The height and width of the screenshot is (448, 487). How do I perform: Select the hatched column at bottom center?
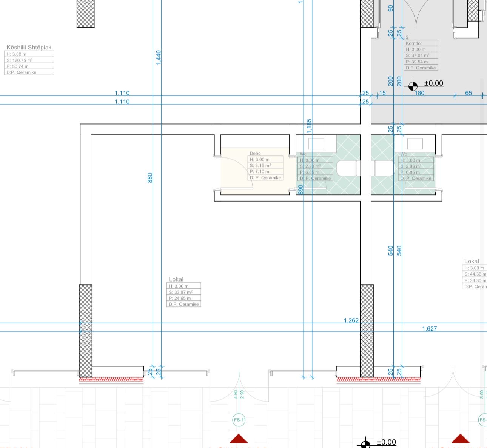(367, 331)
